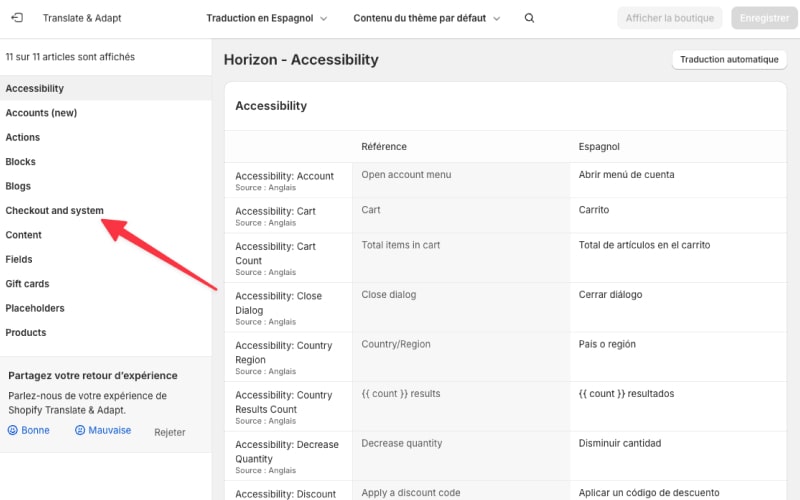
Task: Edit the 'Abrir menú de cuenta' field
Action: [x=676, y=175]
